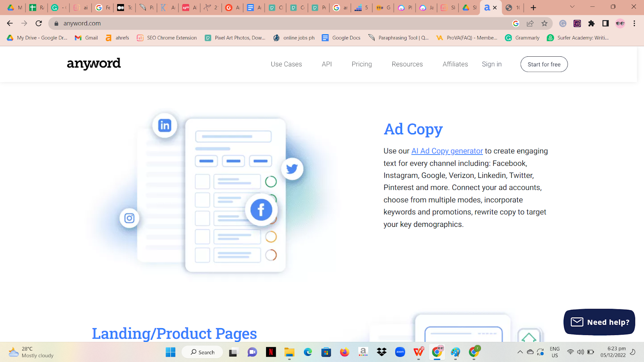Viewport: 644px width, 362px height.
Task: Open Dropbox from the taskbar
Action: 382,352
